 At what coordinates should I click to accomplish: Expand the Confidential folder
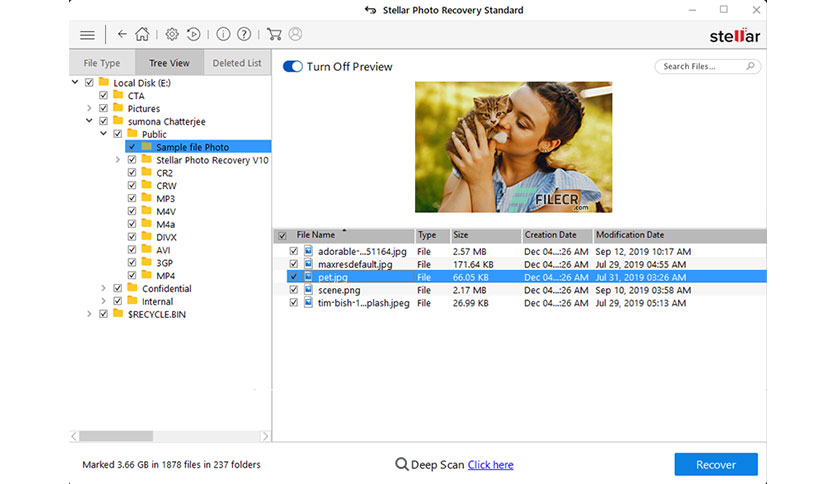click(103, 288)
